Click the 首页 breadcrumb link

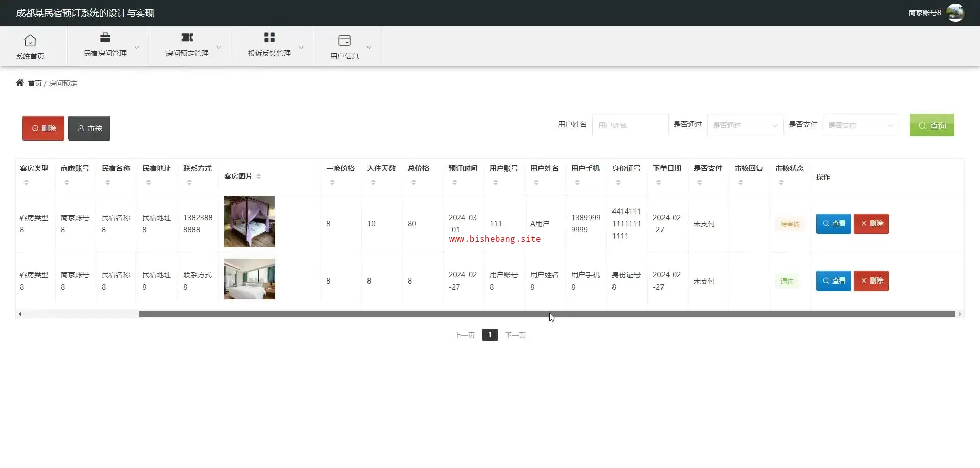point(35,83)
